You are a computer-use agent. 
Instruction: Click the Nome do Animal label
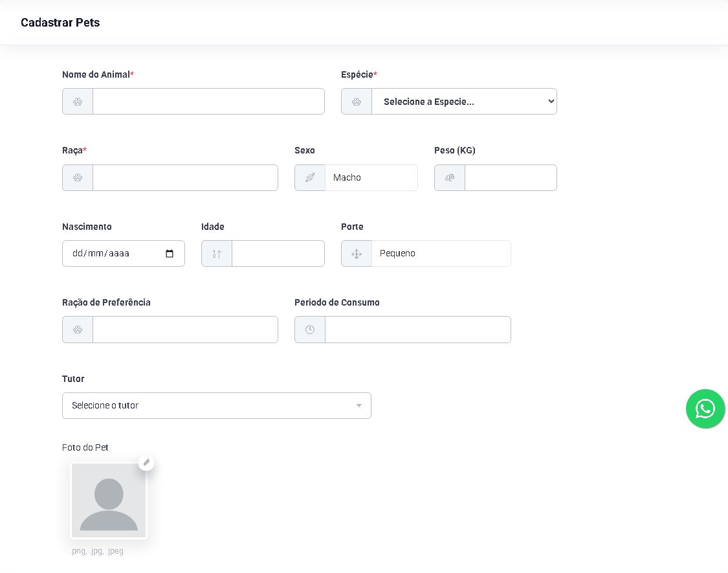[98, 74]
